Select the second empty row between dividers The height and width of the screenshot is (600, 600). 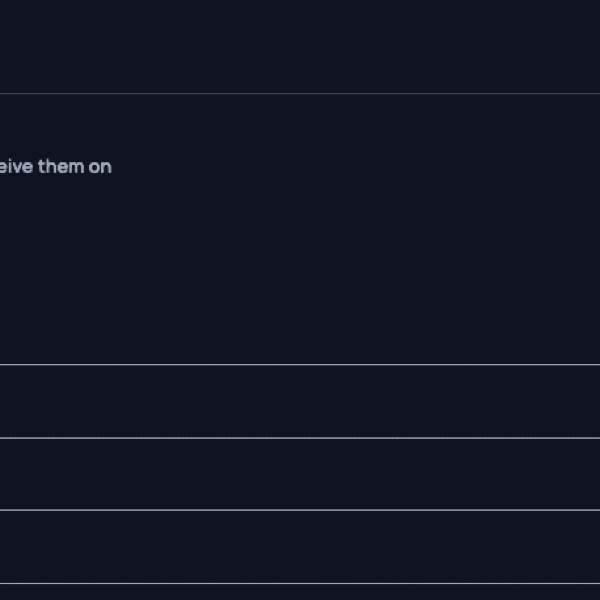(x=300, y=474)
